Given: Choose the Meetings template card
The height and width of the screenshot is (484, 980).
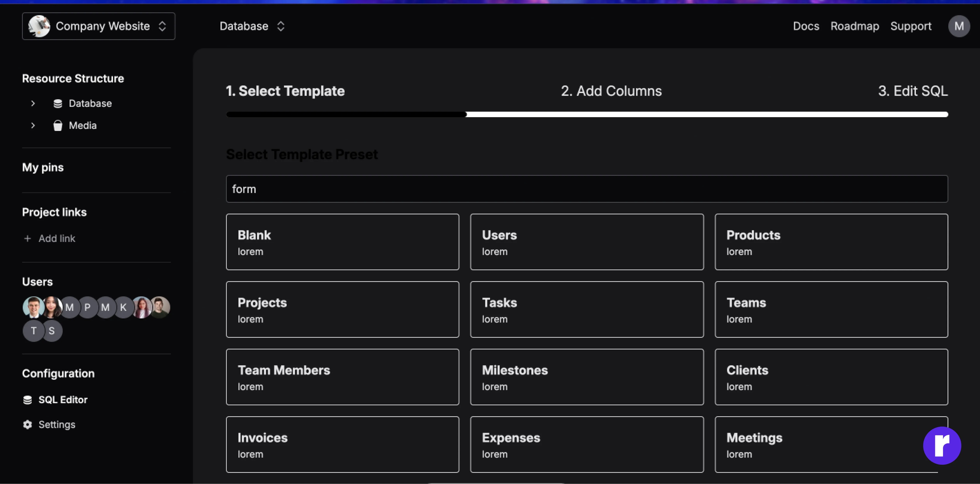Looking at the screenshot, I should pos(831,444).
